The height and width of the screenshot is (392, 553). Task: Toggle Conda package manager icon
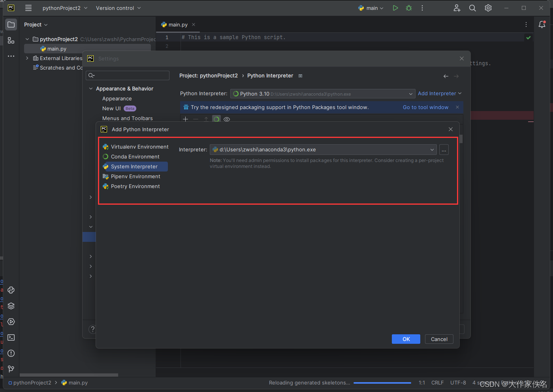click(x=216, y=119)
